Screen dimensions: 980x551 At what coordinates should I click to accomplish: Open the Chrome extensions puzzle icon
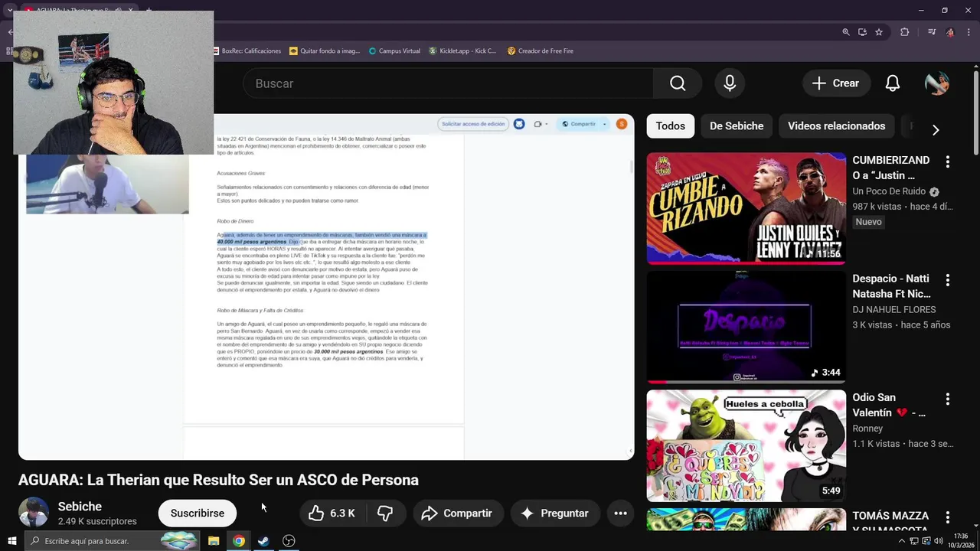coord(905,32)
